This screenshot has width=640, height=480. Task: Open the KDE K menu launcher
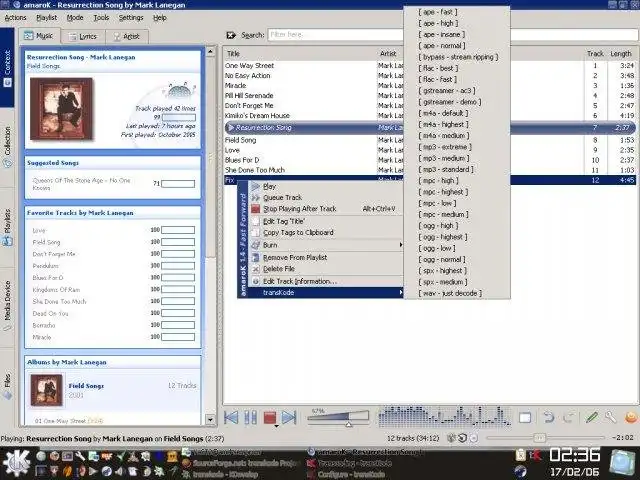[x=16, y=464]
